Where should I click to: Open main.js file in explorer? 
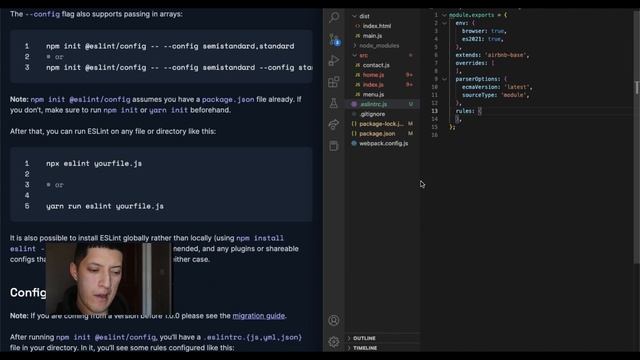coord(372,36)
